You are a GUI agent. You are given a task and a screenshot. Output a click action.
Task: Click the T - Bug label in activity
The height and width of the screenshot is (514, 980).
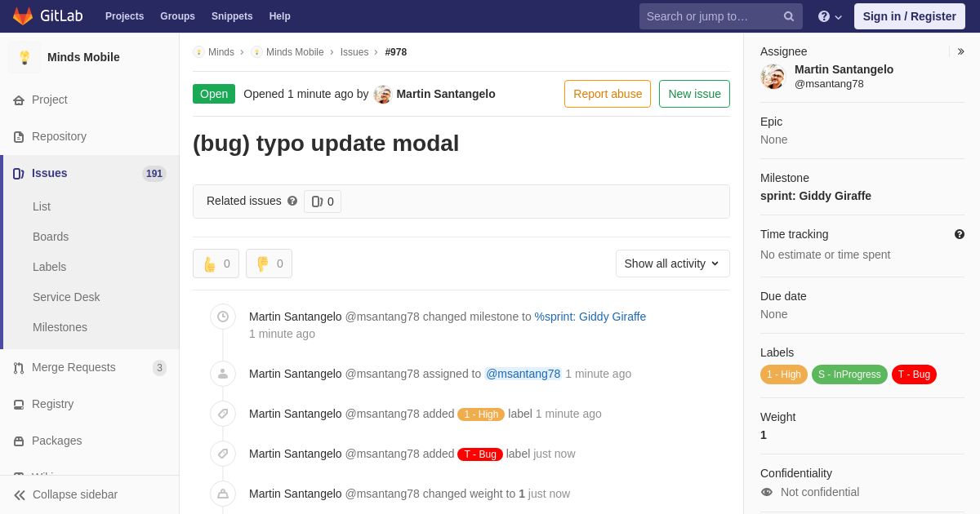pos(480,454)
